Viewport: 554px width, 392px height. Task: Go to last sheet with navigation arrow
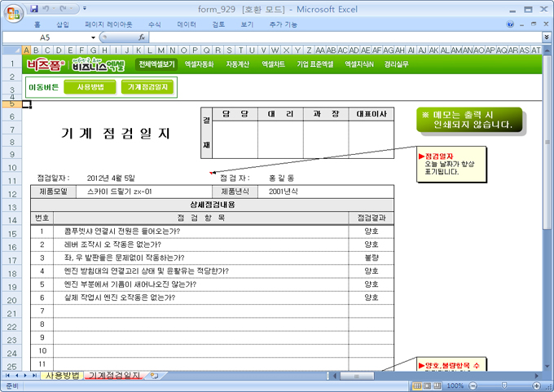click(34, 376)
